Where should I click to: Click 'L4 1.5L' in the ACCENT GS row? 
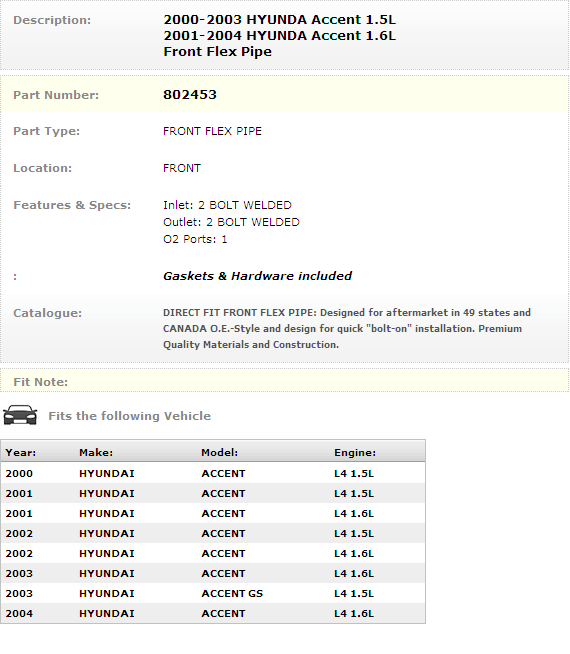[354, 594]
